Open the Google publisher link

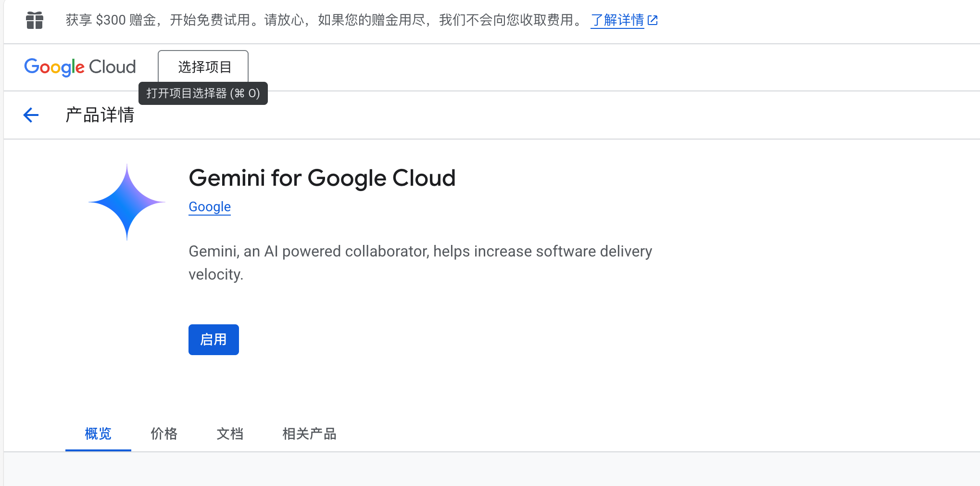pos(210,206)
